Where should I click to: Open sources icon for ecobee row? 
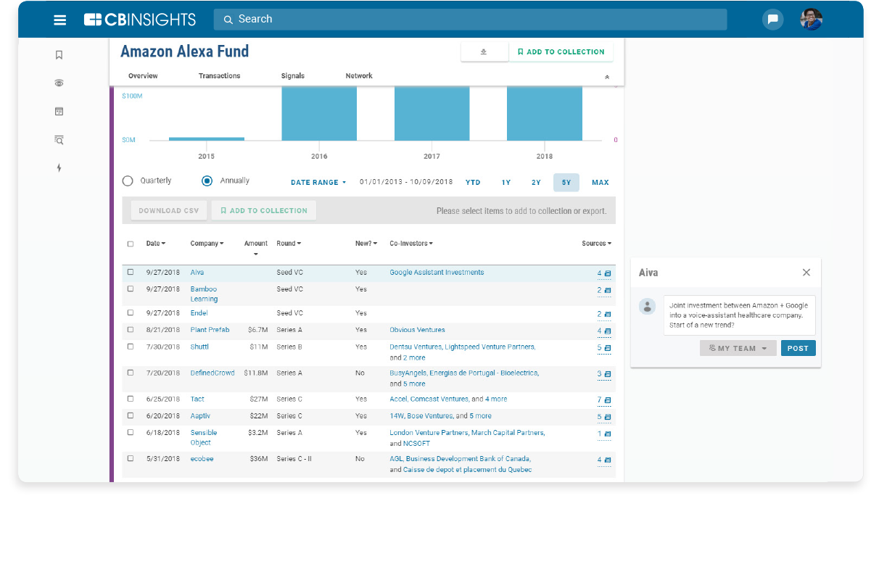(x=608, y=460)
